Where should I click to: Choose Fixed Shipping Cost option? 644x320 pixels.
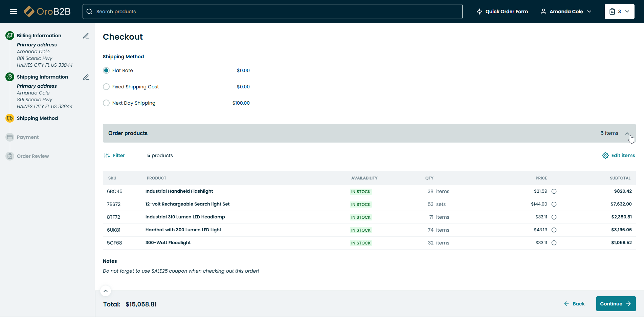pyautogui.click(x=106, y=87)
